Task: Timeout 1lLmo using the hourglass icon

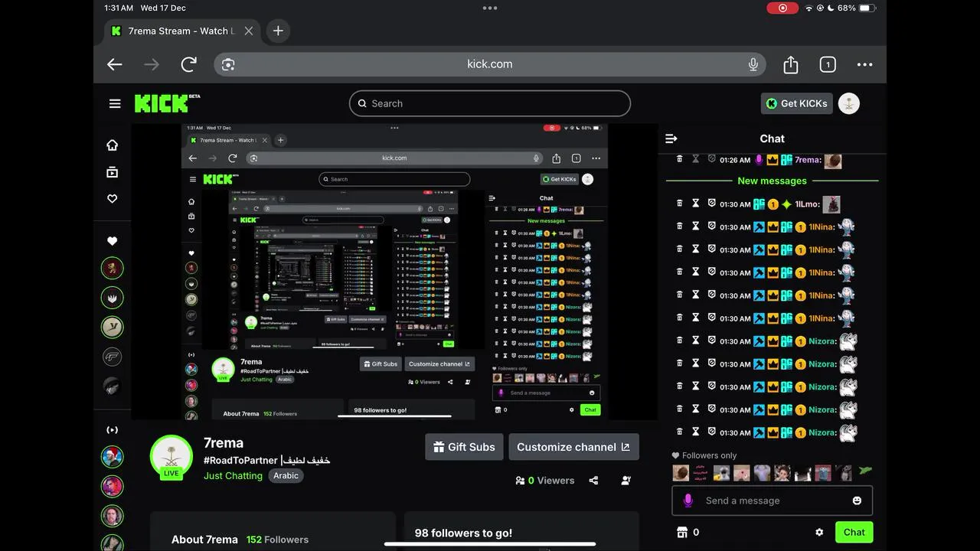Action: 696,204
